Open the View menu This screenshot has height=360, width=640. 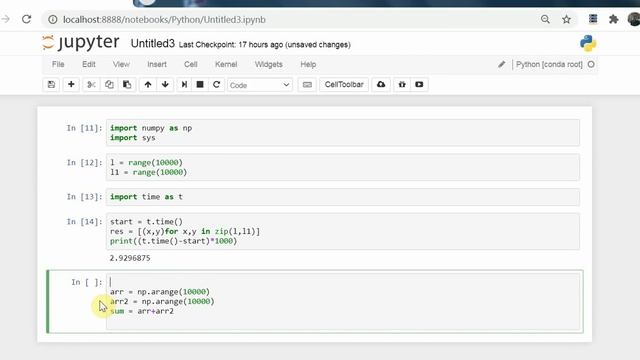[121, 64]
